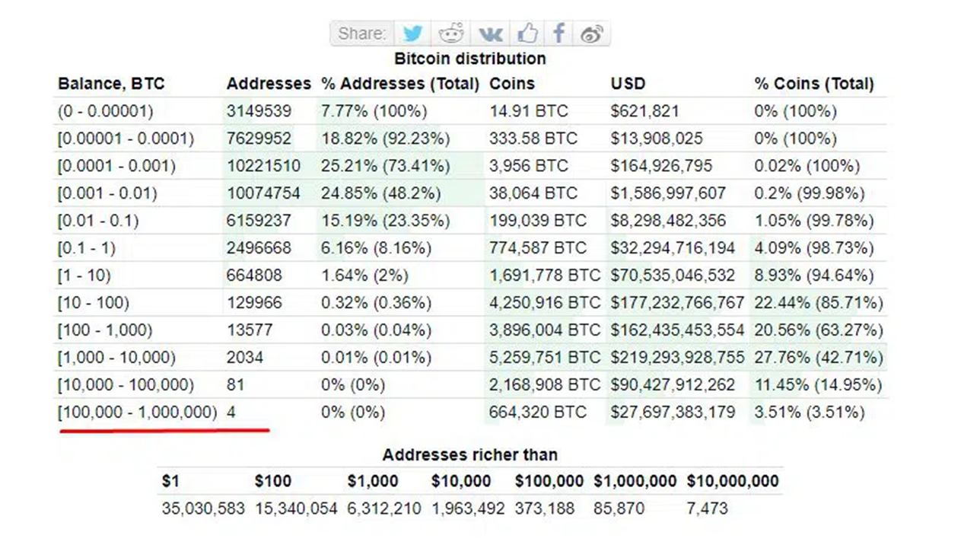Click address count 2034
Screen dimensions: 980x545
point(245,358)
